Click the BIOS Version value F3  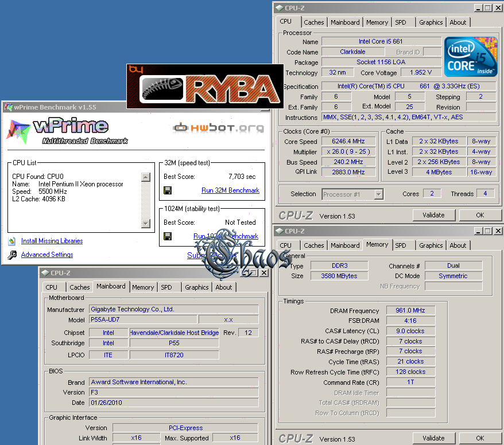(173, 392)
